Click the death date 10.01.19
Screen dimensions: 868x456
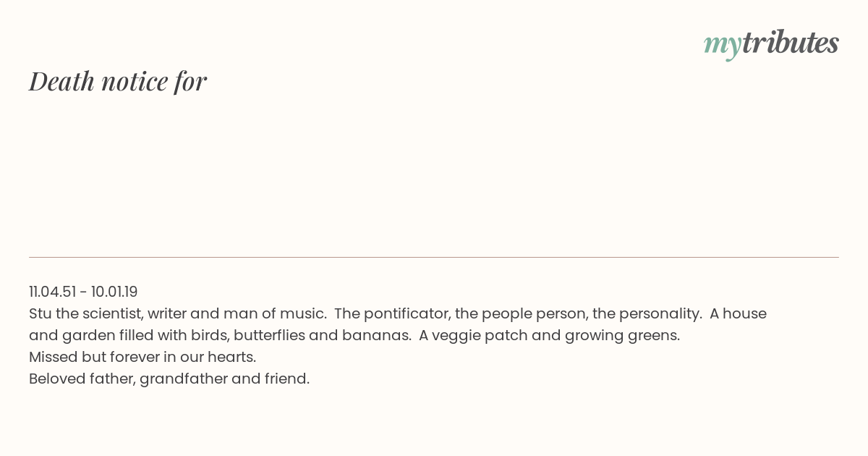coord(114,292)
